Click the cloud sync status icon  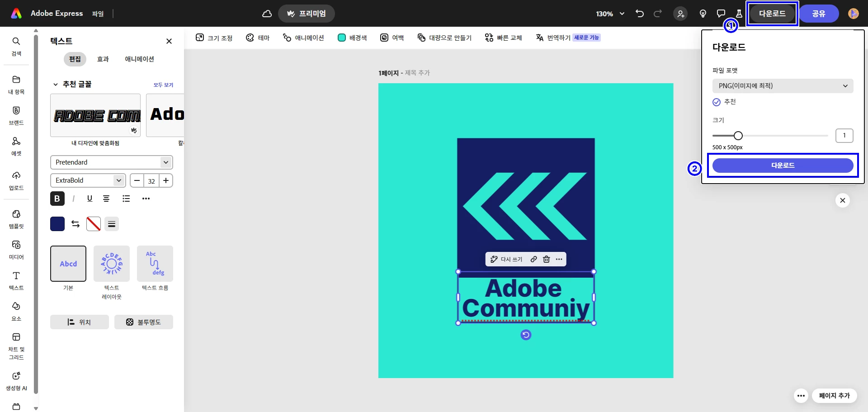[267, 14]
